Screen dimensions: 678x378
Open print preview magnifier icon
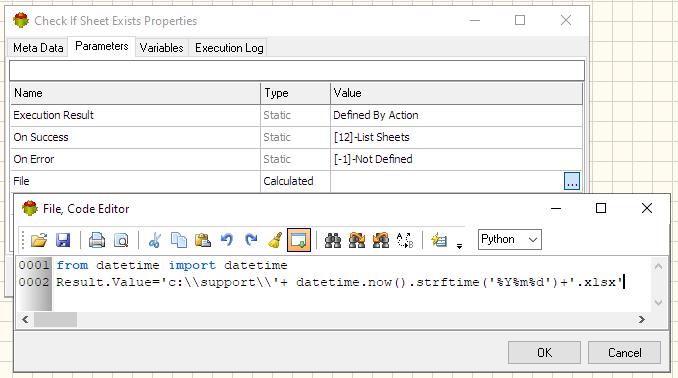coord(121,240)
